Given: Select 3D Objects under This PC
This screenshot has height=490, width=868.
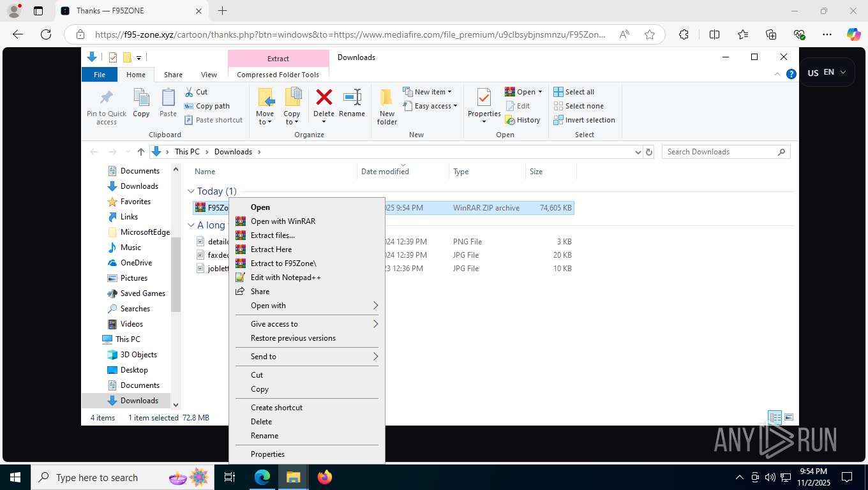Looking at the screenshot, I should pyautogui.click(x=131, y=355).
